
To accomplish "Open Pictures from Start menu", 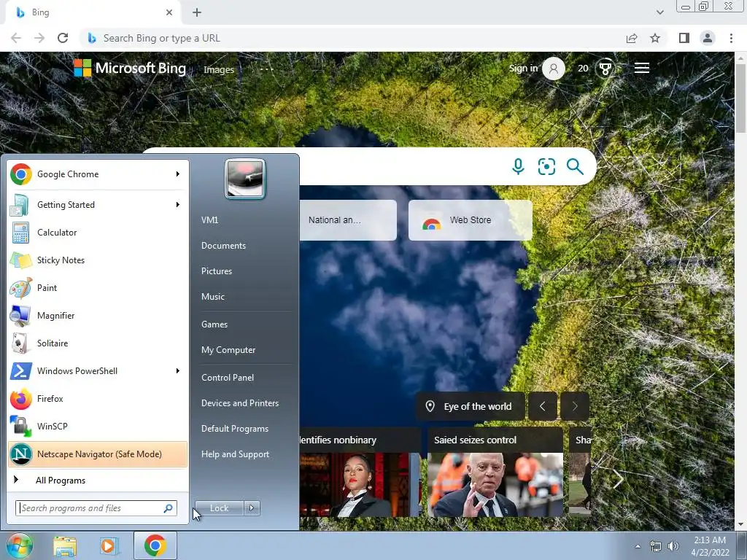I will 216,271.
